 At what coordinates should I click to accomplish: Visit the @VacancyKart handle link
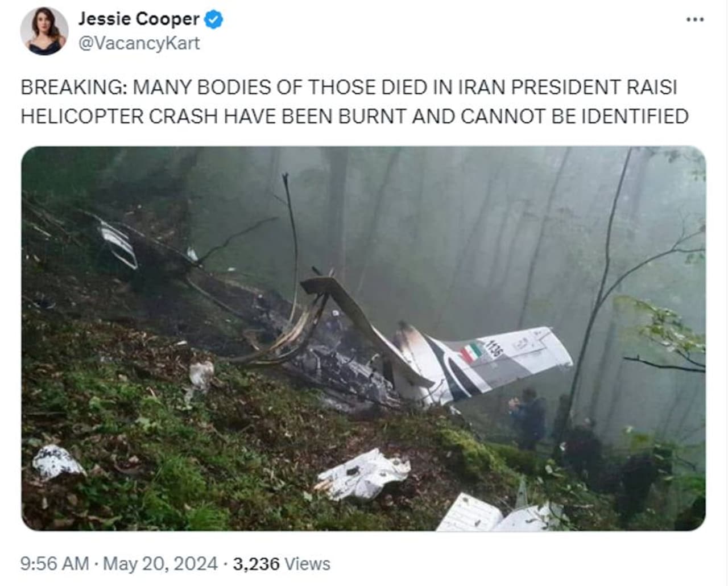click(x=139, y=43)
